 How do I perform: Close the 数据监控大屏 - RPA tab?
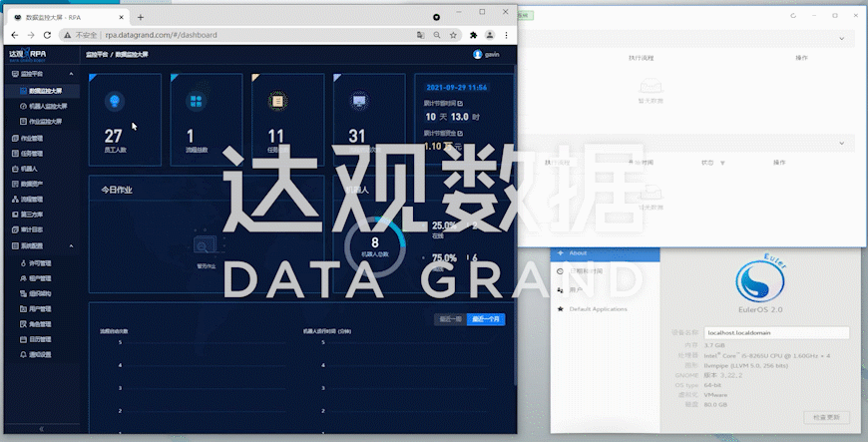[122, 17]
